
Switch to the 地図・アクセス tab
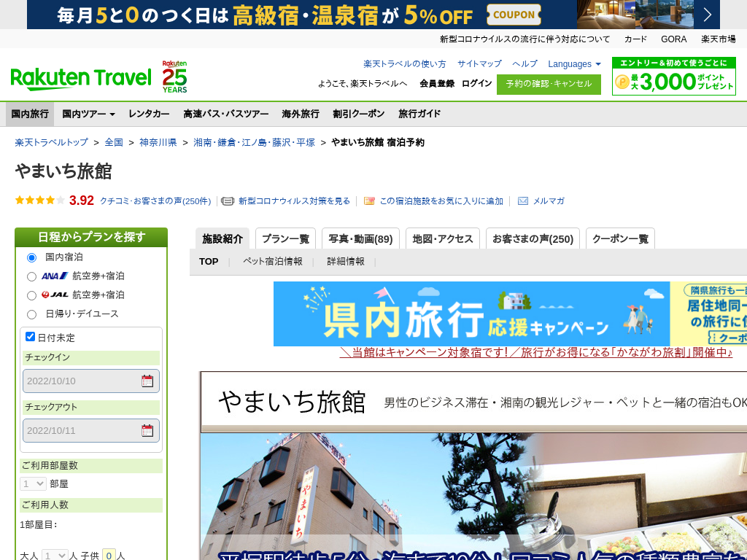click(443, 238)
